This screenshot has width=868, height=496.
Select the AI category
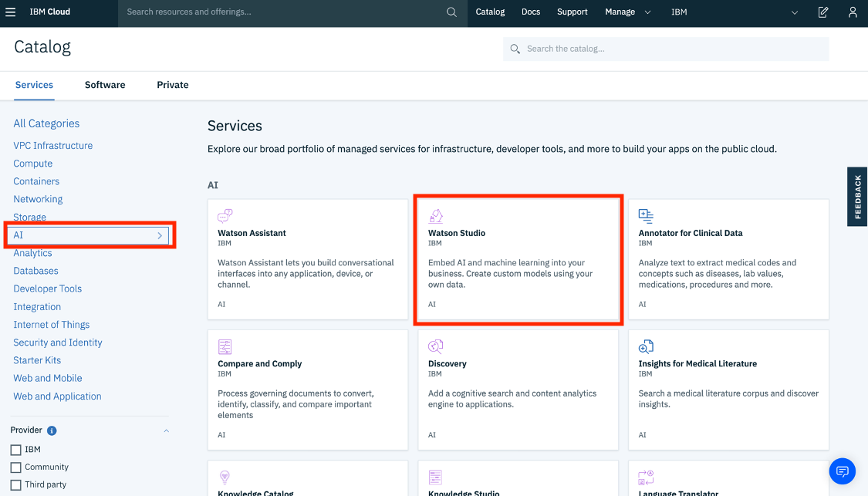point(90,235)
